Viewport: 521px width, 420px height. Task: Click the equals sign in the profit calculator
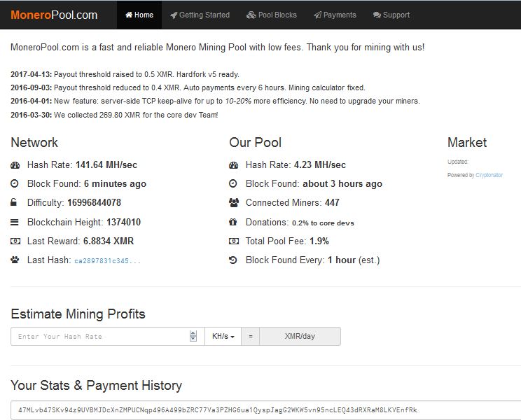click(251, 336)
